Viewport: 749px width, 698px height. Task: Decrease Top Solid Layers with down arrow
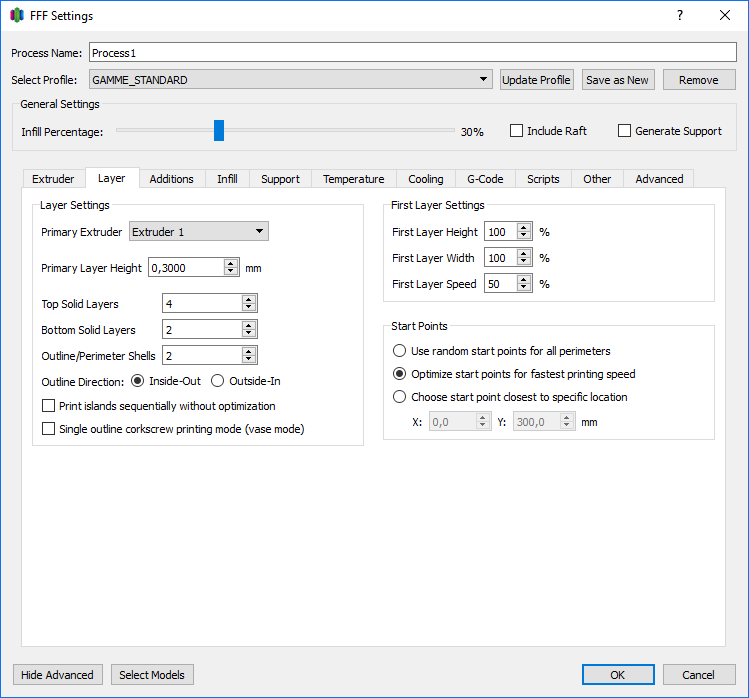tap(249, 307)
